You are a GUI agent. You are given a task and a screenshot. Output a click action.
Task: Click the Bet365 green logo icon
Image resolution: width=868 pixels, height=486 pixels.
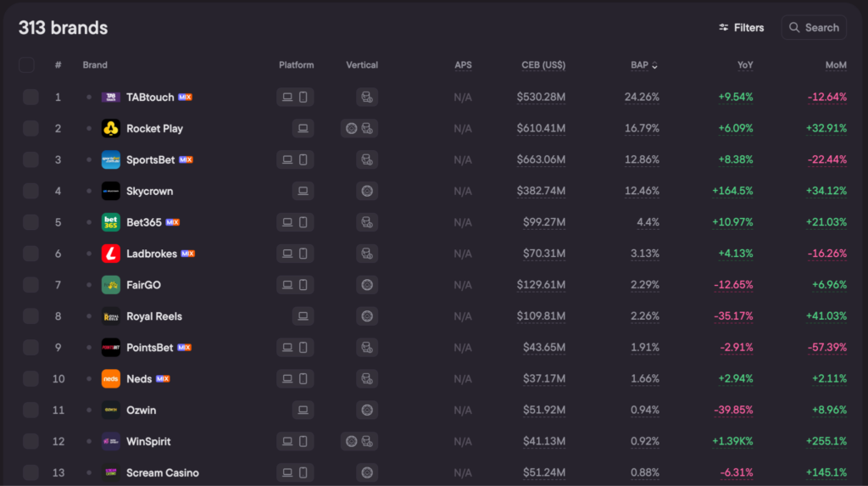click(x=110, y=222)
